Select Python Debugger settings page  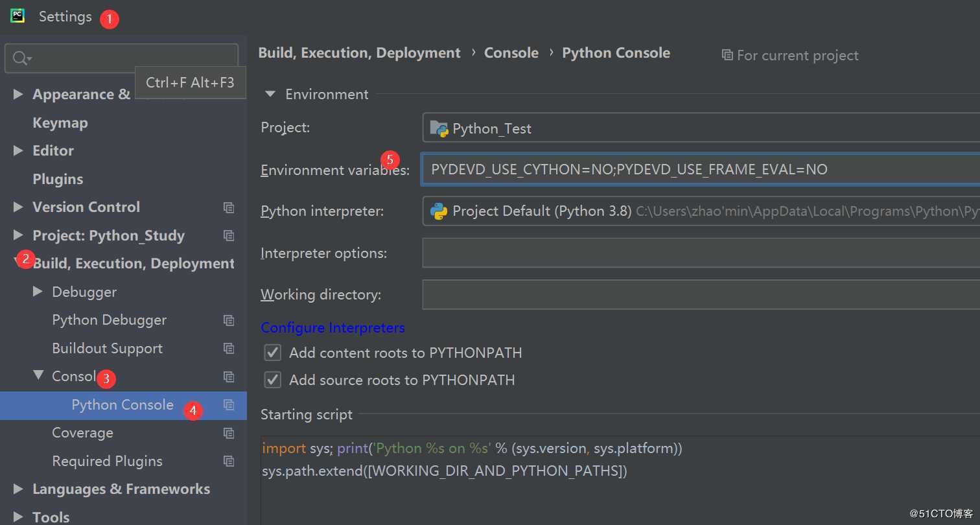coord(110,320)
